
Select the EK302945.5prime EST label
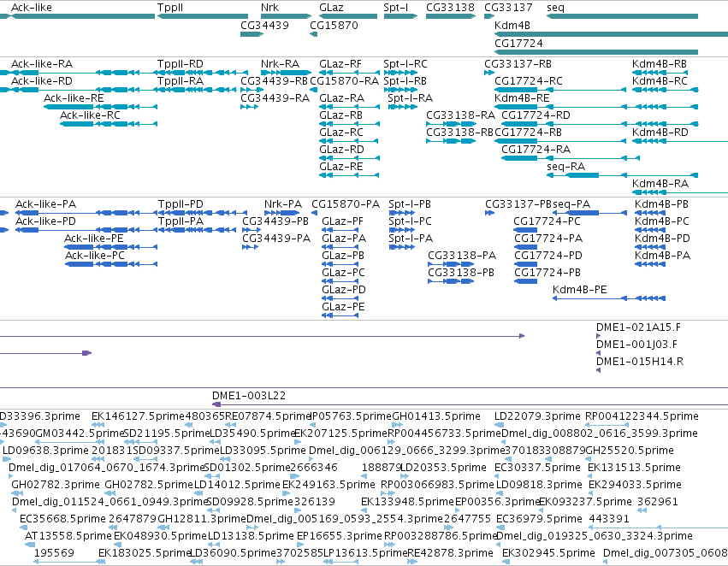[548, 553]
